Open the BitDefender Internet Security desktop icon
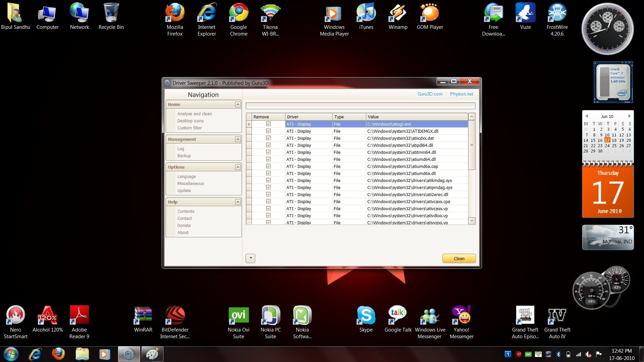Viewport: 644px width, 362px height. point(175,322)
